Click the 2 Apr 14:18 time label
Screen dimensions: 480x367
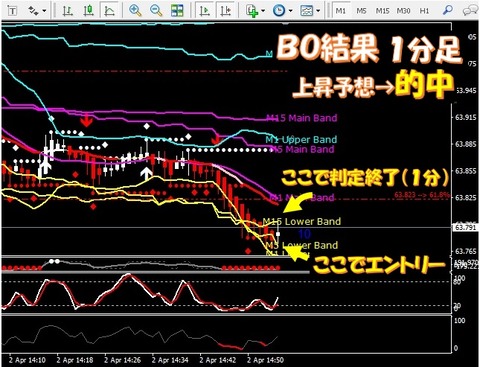75,360
